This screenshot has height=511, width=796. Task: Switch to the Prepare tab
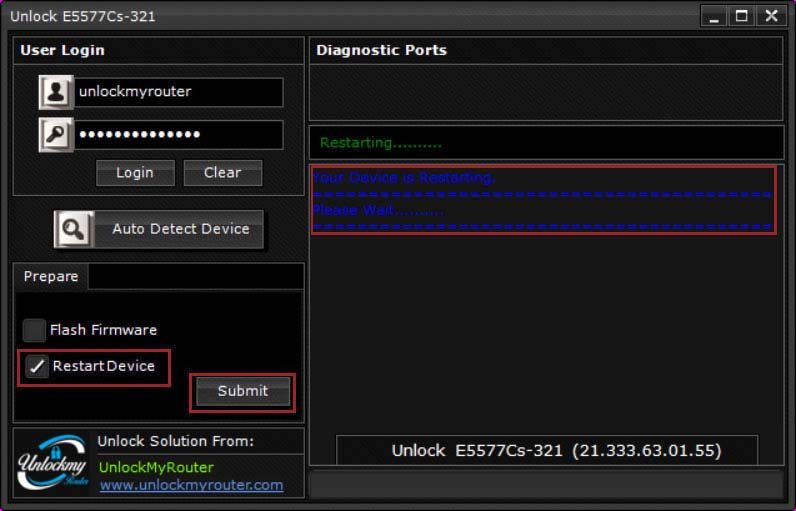(x=51, y=277)
